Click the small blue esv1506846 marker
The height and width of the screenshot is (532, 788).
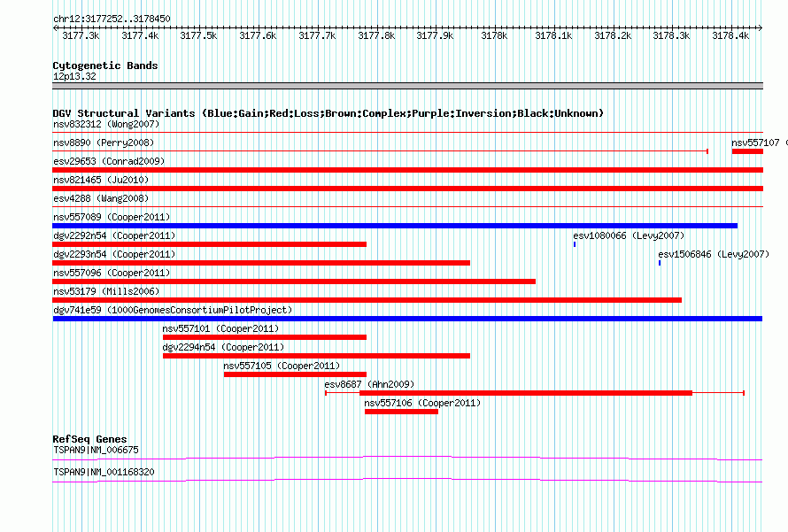click(660, 263)
